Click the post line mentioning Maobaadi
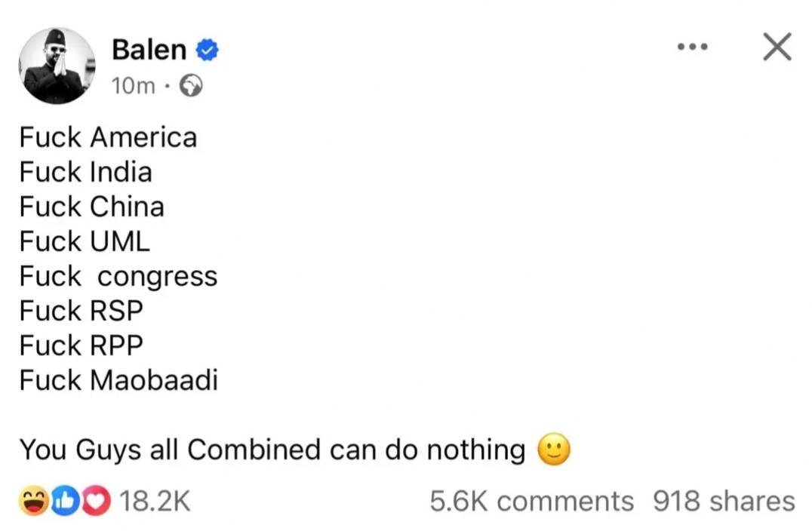This screenshot has height=531, width=812. 118,379
